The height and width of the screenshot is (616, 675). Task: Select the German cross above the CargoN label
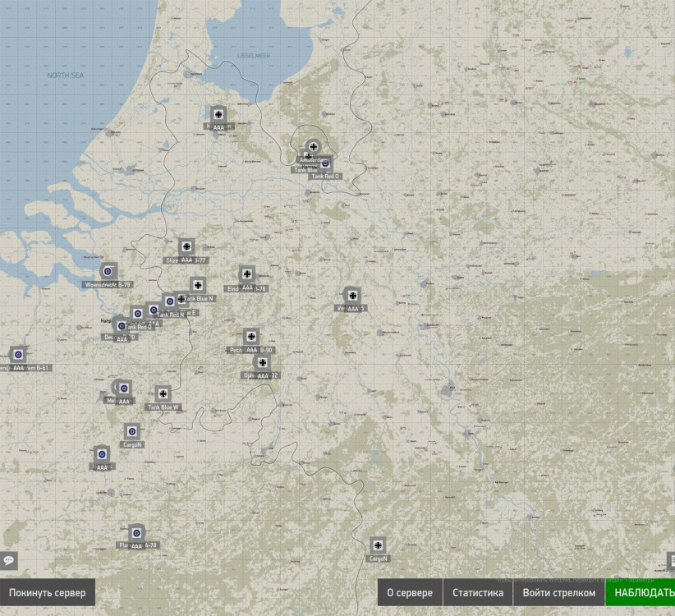(378, 545)
